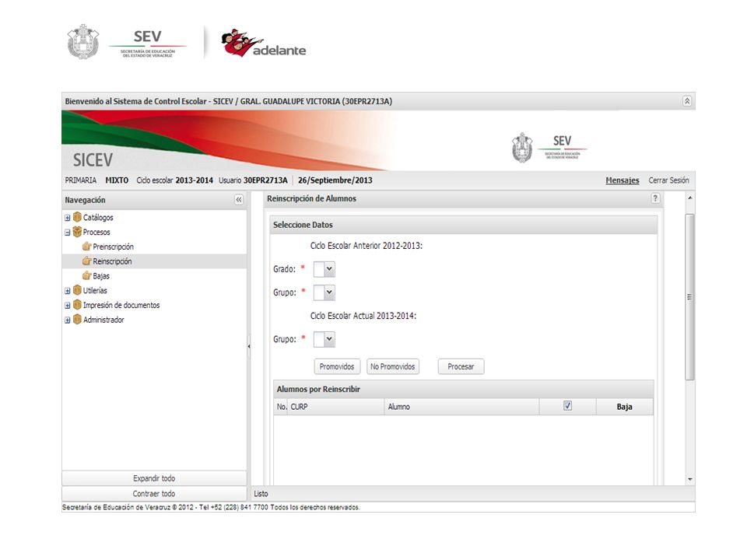
Task: Click the No. column header
Action: 281,407
